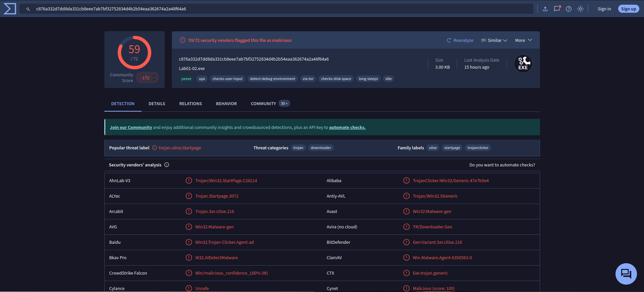This screenshot has width=644, height=292.
Task: Click the Reanalyze button
Action: [x=460, y=40]
